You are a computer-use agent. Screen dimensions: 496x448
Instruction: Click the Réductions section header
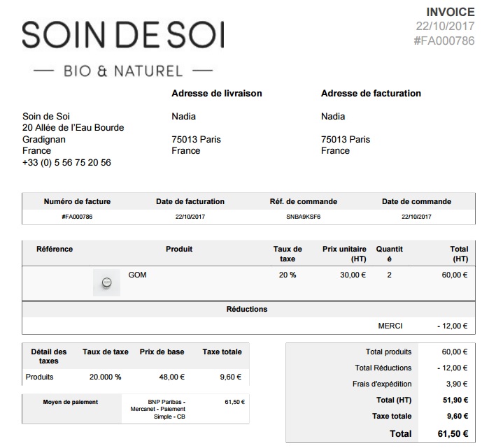click(247, 309)
